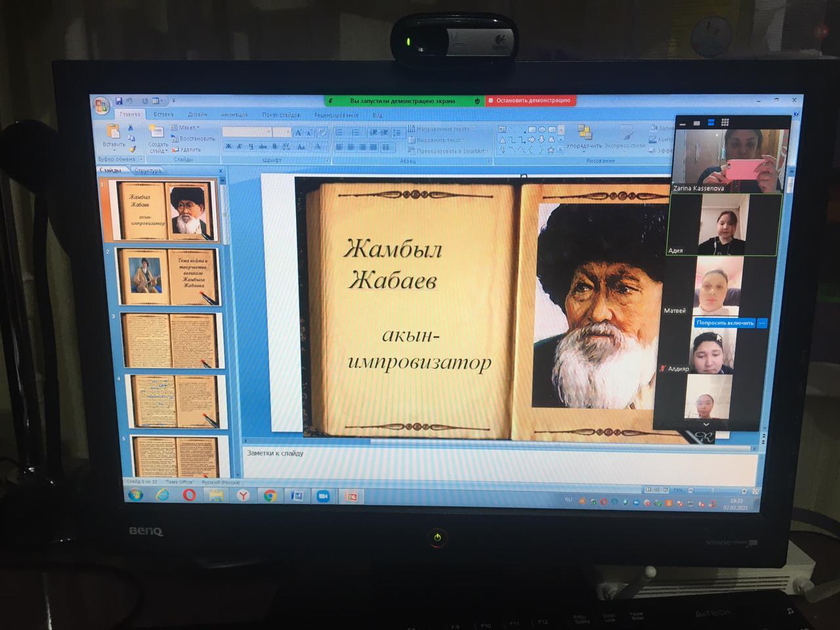Pick the star shape in gallery
The image size is (840, 630).
click(551, 150)
